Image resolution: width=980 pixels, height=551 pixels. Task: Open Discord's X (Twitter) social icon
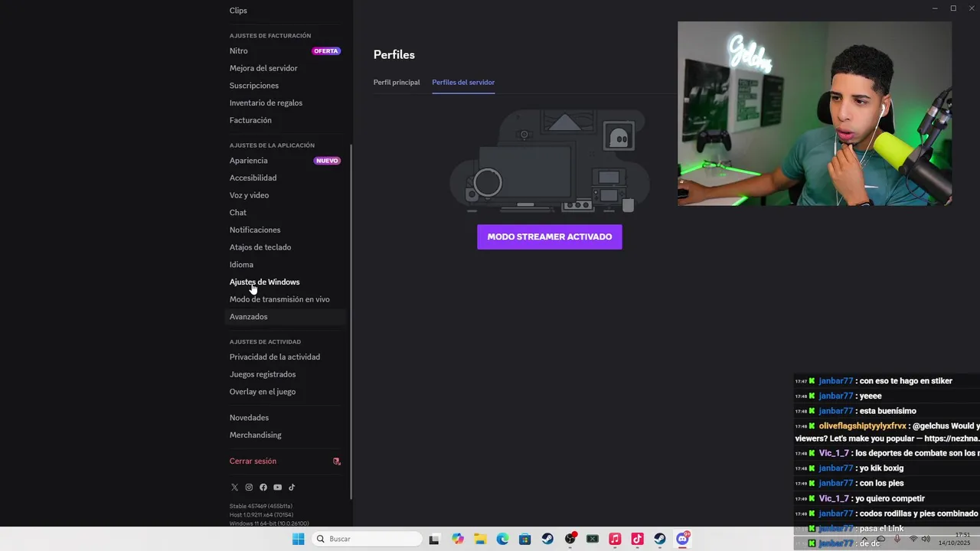click(x=234, y=487)
